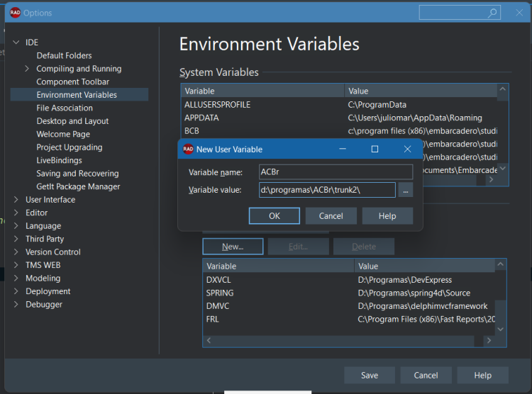Click the New... user variable button
Screen dimensions: 532x394
[233, 247]
